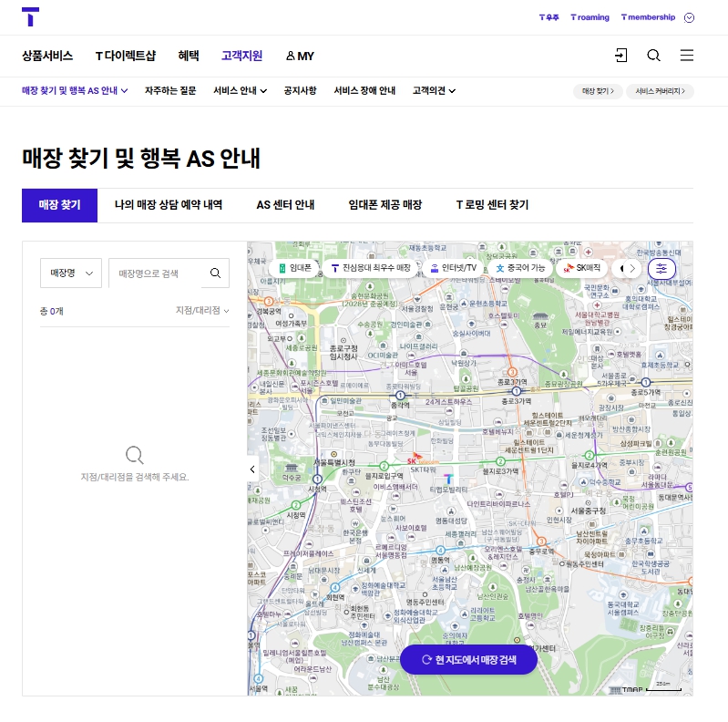The height and width of the screenshot is (722, 728).
Task: Switch to 나의 매장 상담 예약 내역 tab
Action: point(168,205)
